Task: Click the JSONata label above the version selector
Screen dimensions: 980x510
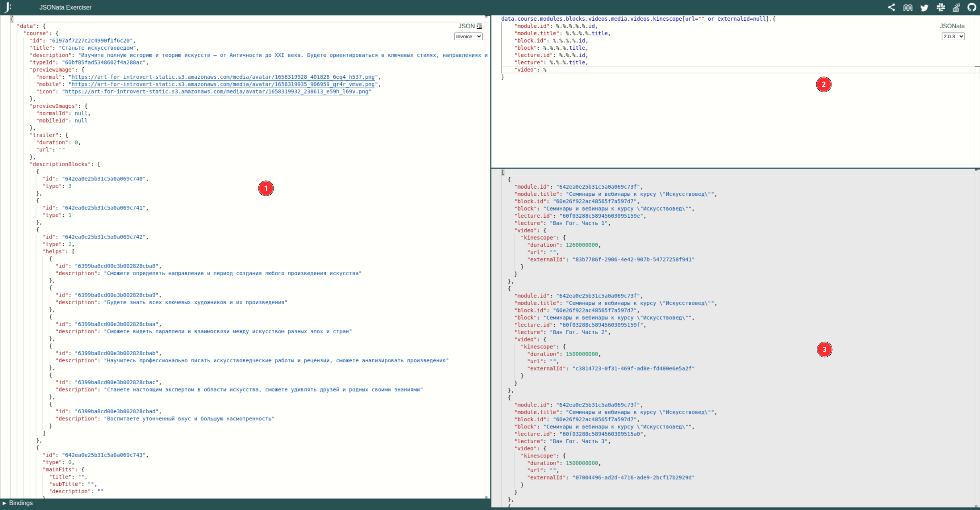Action: tap(952, 26)
